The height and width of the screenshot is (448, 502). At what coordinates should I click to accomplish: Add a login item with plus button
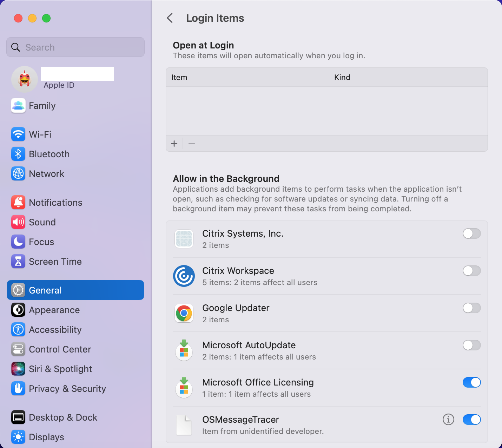click(174, 143)
